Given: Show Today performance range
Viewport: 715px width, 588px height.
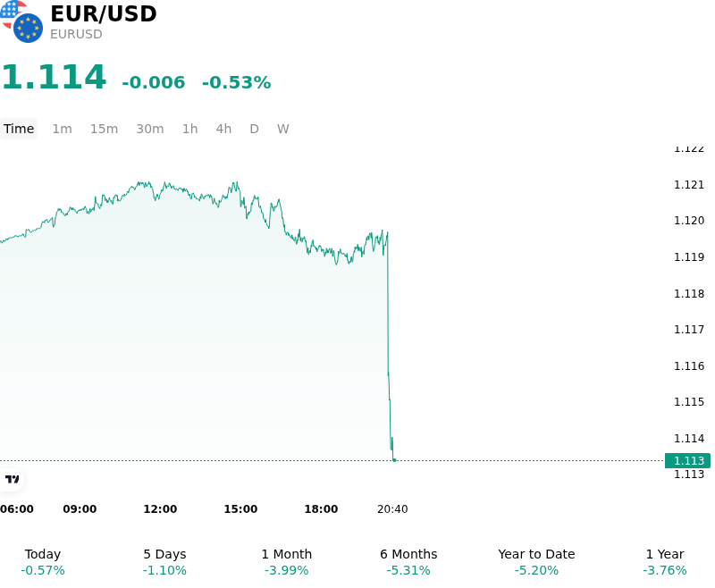Looking at the screenshot, I should 43,562.
